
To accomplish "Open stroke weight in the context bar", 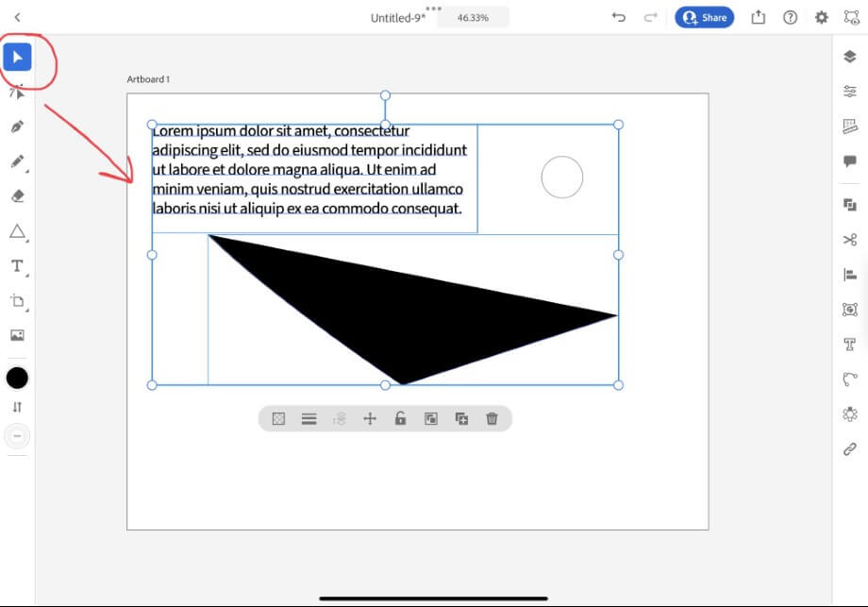I will coord(309,419).
